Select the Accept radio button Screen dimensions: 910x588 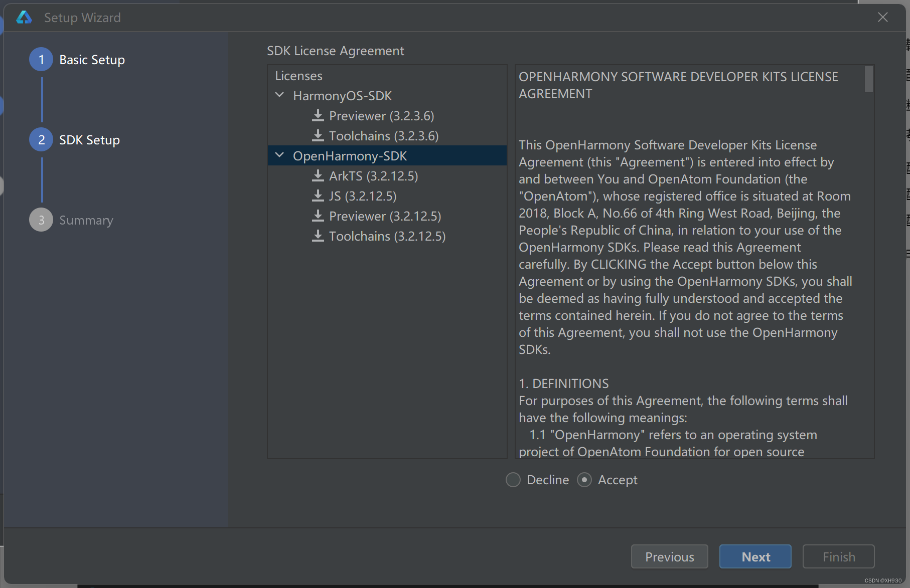584,480
